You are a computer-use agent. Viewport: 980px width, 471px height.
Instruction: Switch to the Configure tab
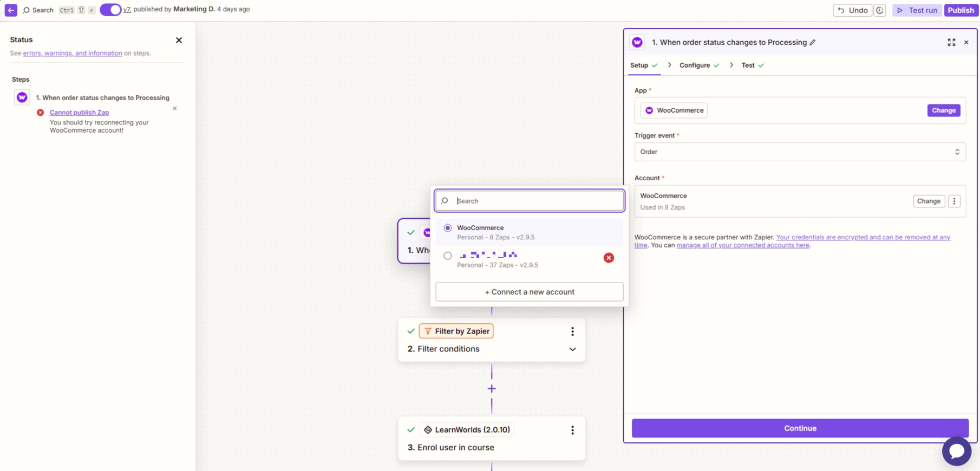pyautogui.click(x=695, y=66)
